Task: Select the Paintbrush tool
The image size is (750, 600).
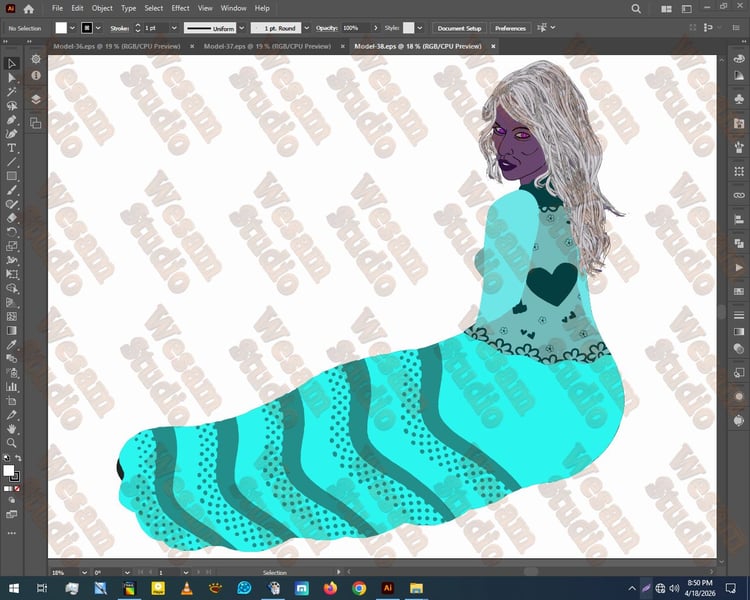Action: click(x=11, y=190)
